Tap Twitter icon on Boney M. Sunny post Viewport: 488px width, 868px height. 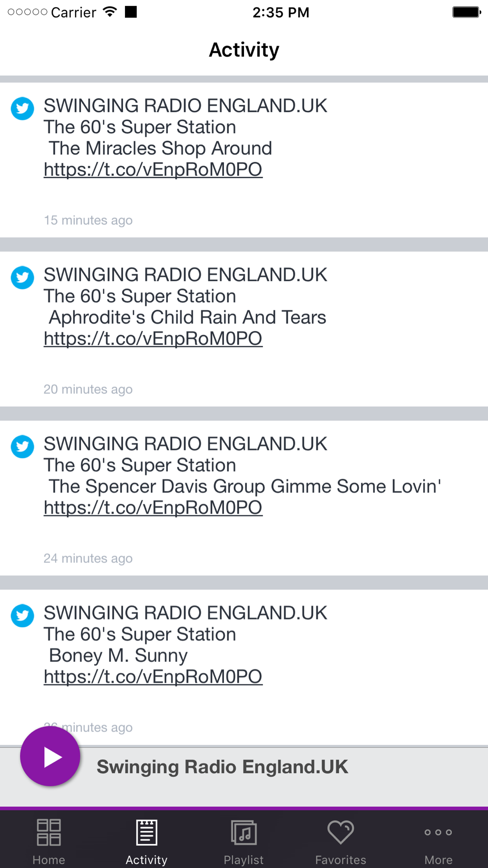(22, 616)
